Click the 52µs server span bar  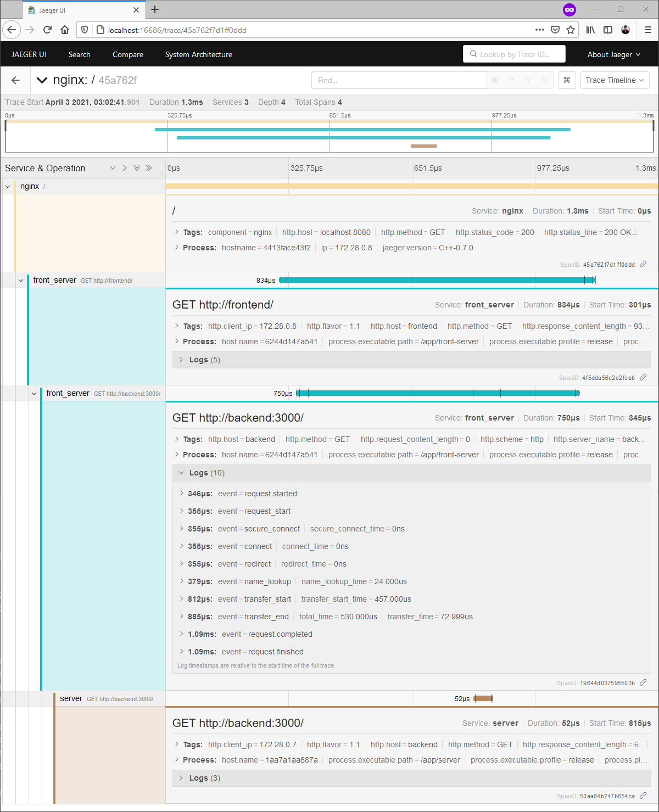pos(483,698)
